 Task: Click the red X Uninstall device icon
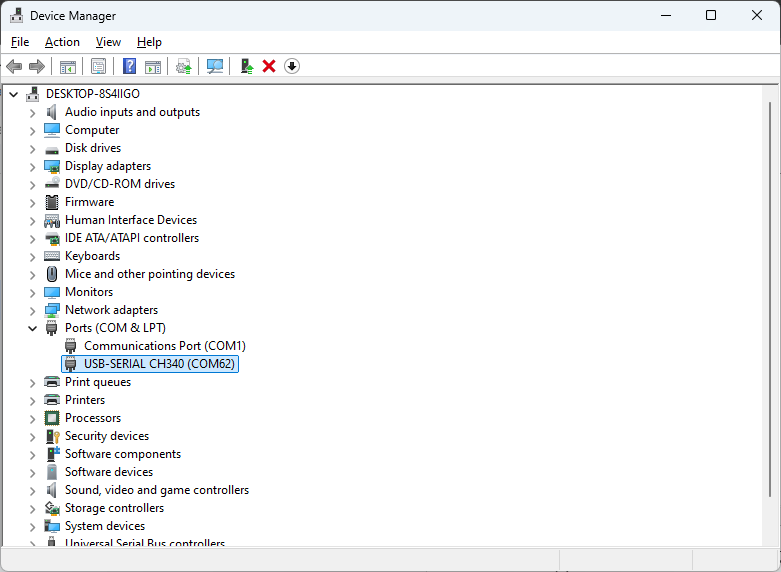coord(269,66)
